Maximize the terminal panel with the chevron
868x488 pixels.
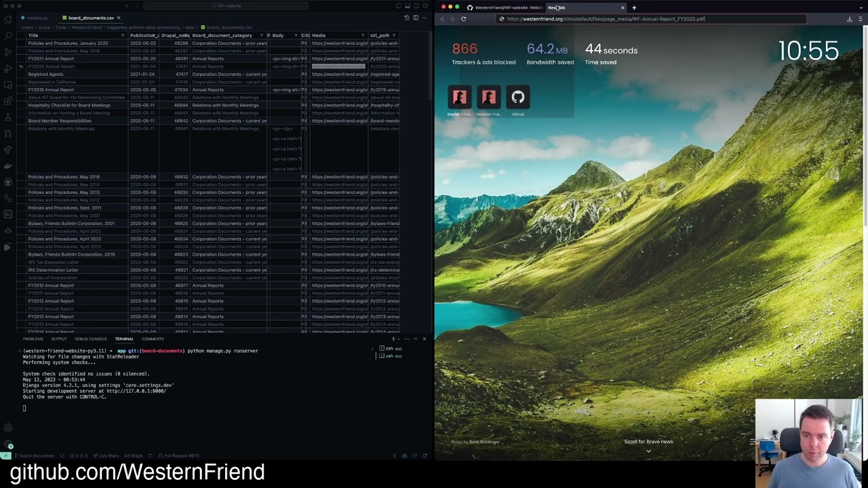point(416,339)
